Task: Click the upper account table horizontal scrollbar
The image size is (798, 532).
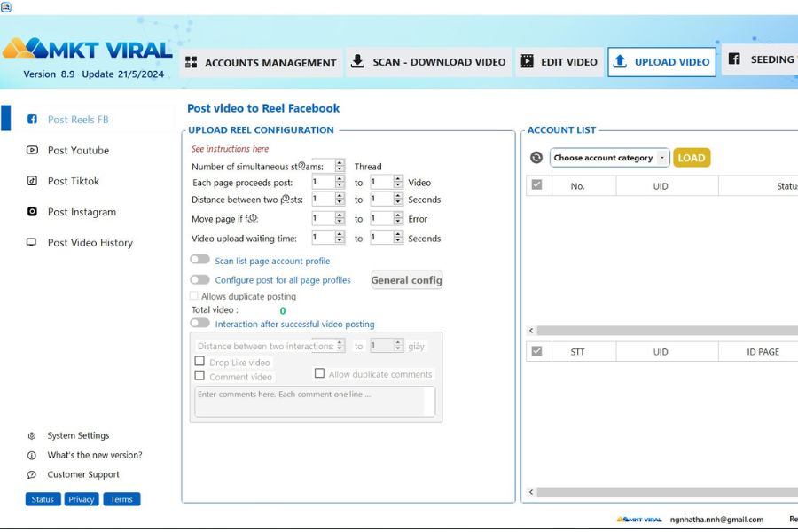Action: 667,331
